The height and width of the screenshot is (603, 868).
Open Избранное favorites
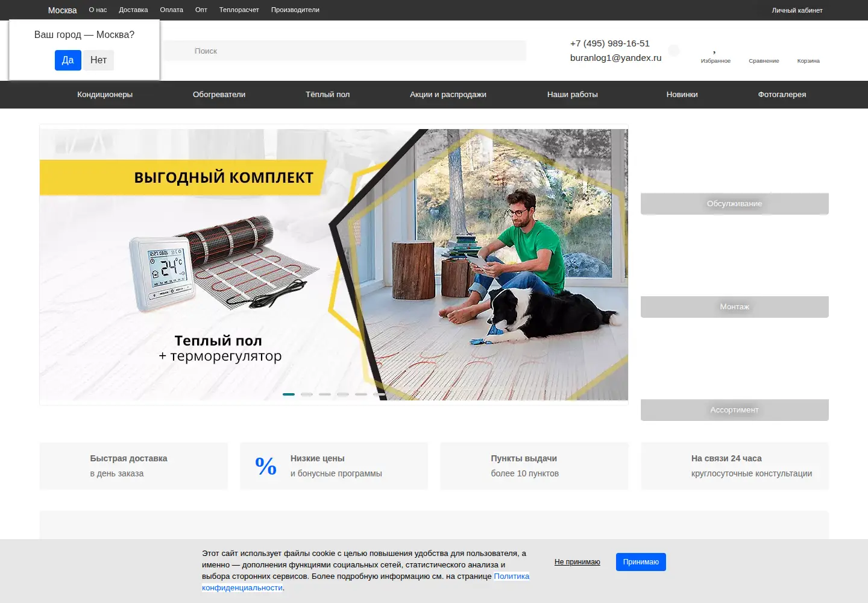[x=715, y=55]
